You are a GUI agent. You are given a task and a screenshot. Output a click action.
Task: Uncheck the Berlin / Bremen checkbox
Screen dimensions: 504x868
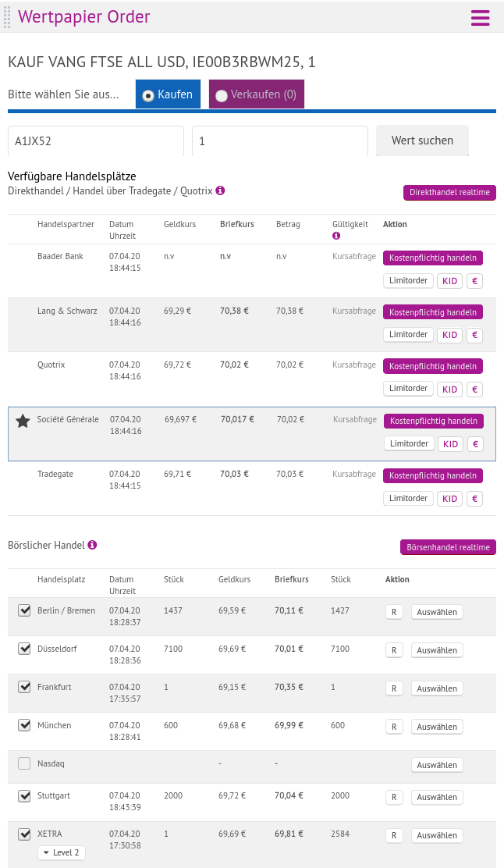[24, 610]
